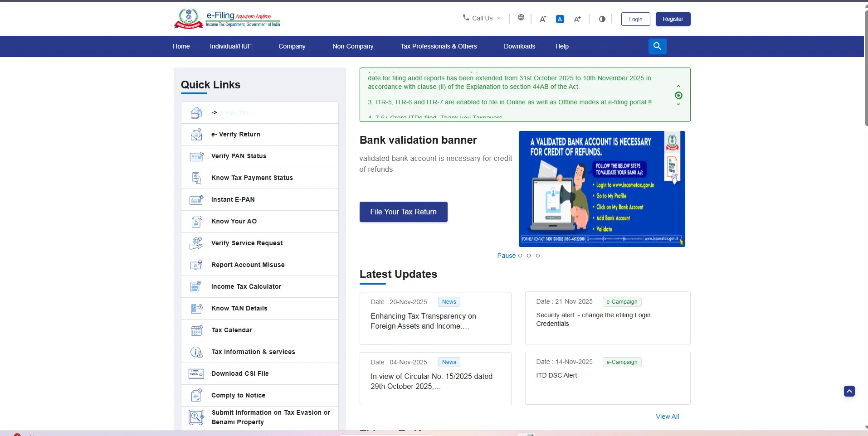This screenshot has height=436, width=868.
Task: Switch to the Downloads menu item
Action: tap(519, 46)
